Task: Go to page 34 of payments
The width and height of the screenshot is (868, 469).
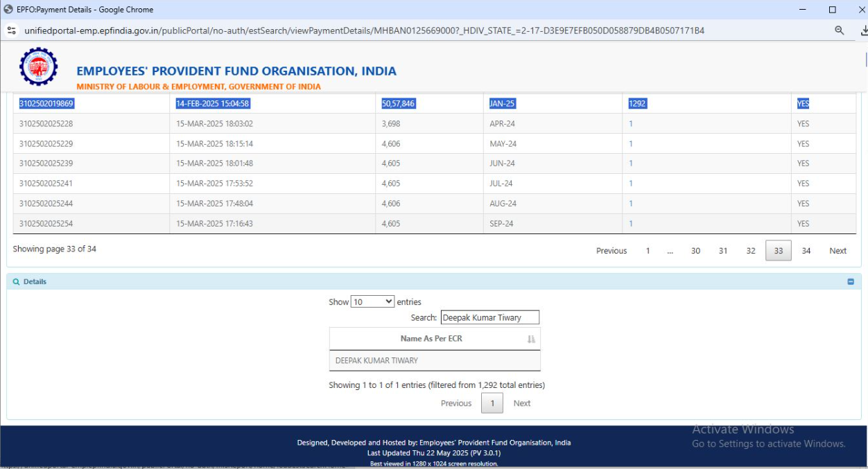Action: tap(806, 251)
